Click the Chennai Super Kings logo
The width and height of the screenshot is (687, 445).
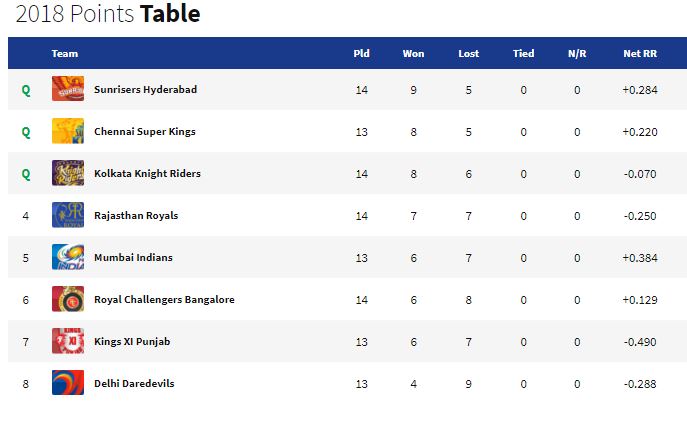68,131
